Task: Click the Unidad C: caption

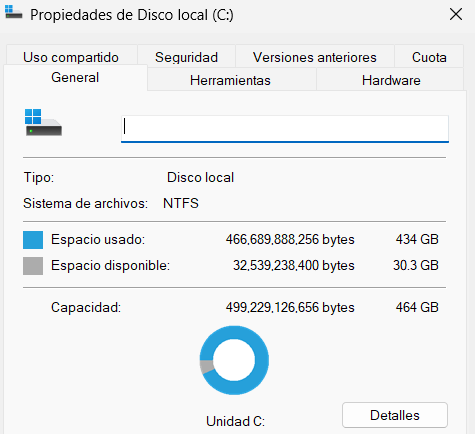Action: tap(235, 421)
